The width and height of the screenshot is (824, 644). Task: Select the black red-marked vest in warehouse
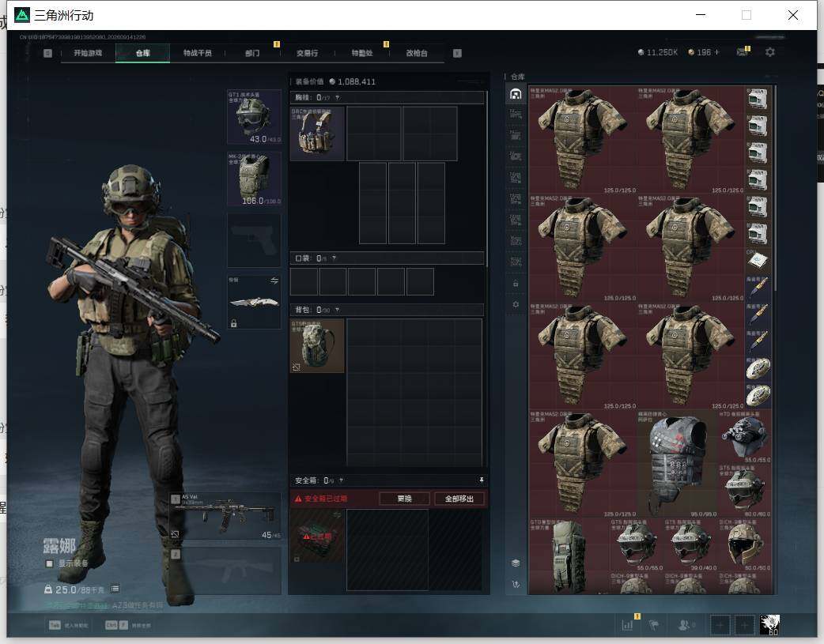click(677, 464)
